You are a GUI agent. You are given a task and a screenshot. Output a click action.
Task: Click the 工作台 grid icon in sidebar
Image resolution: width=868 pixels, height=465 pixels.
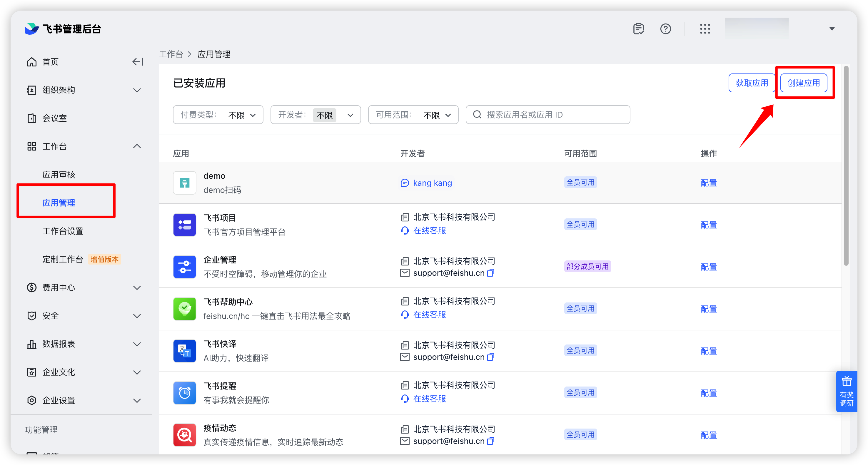click(x=32, y=146)
